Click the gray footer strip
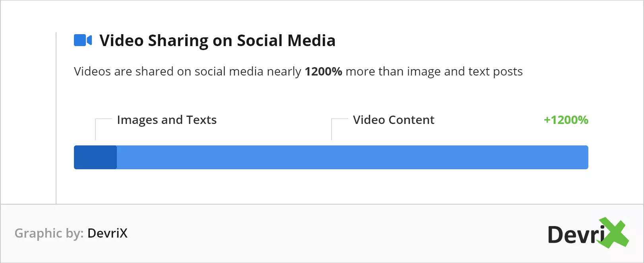 (x=322, y=233)
